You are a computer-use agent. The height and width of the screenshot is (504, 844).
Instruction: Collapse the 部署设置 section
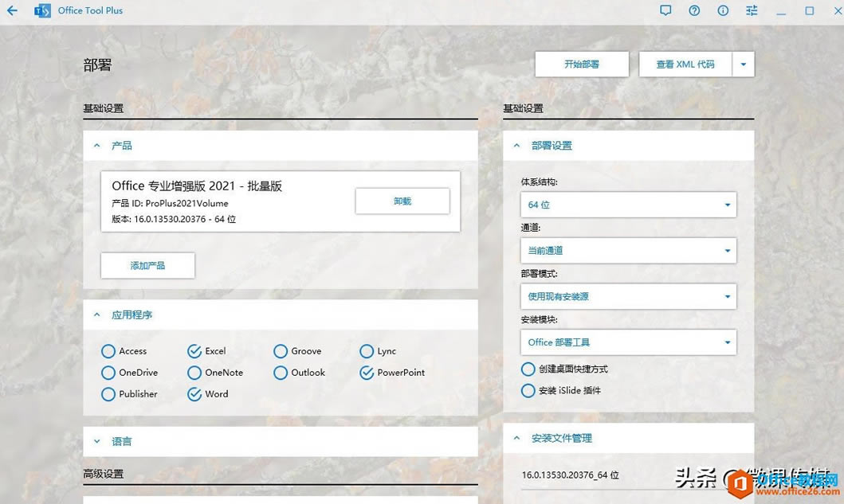pos(516,145)
